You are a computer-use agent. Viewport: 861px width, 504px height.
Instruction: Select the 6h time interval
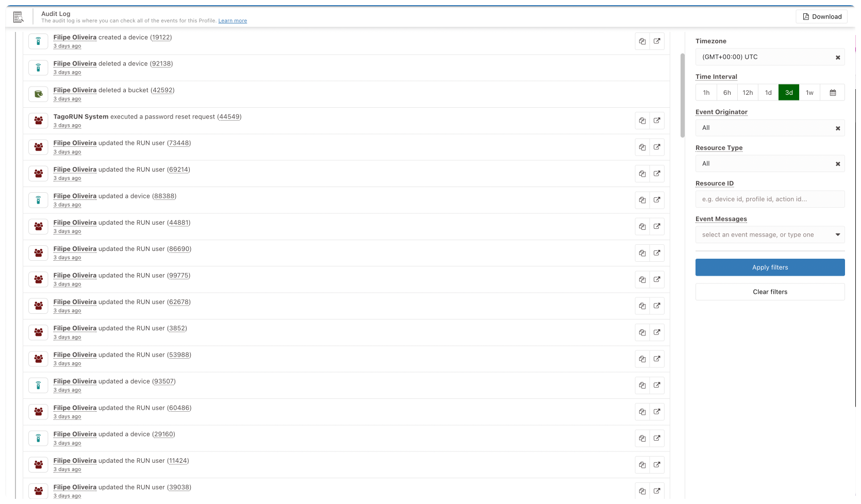727,93
